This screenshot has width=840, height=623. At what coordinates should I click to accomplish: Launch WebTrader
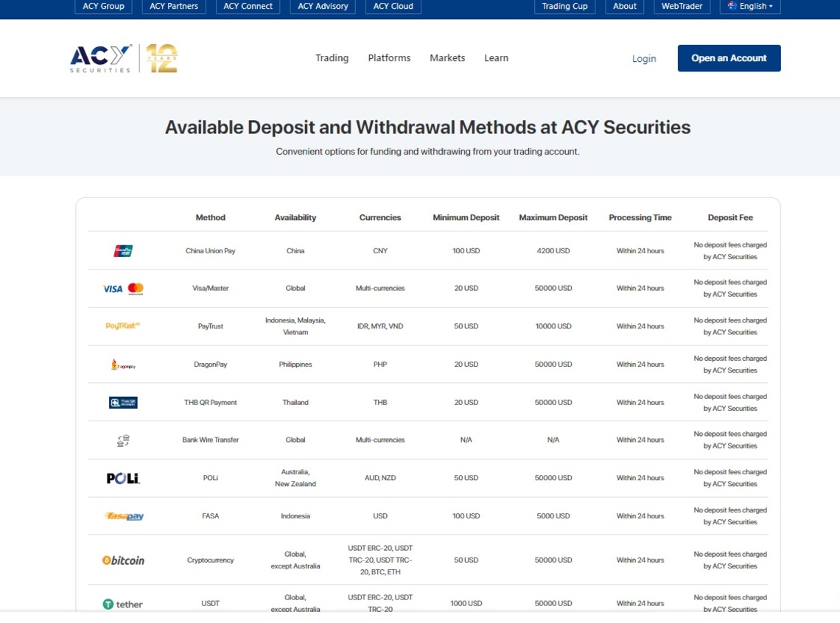click(x=682, y=6)
